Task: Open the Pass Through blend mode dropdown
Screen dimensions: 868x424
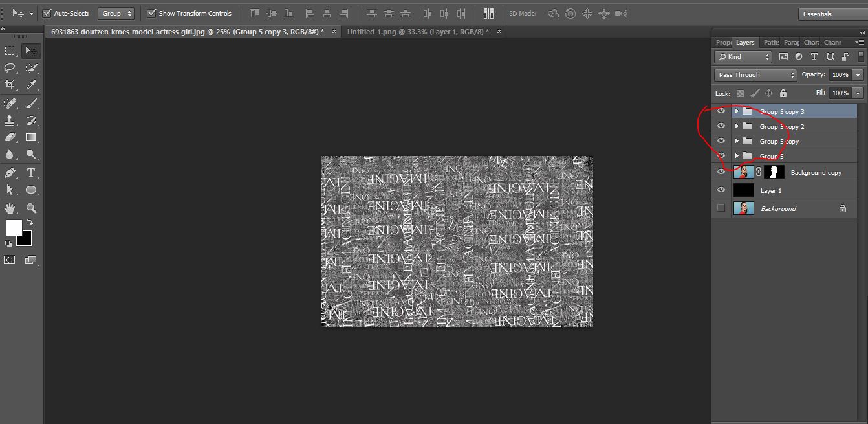Action: click(x=755, y=75)
